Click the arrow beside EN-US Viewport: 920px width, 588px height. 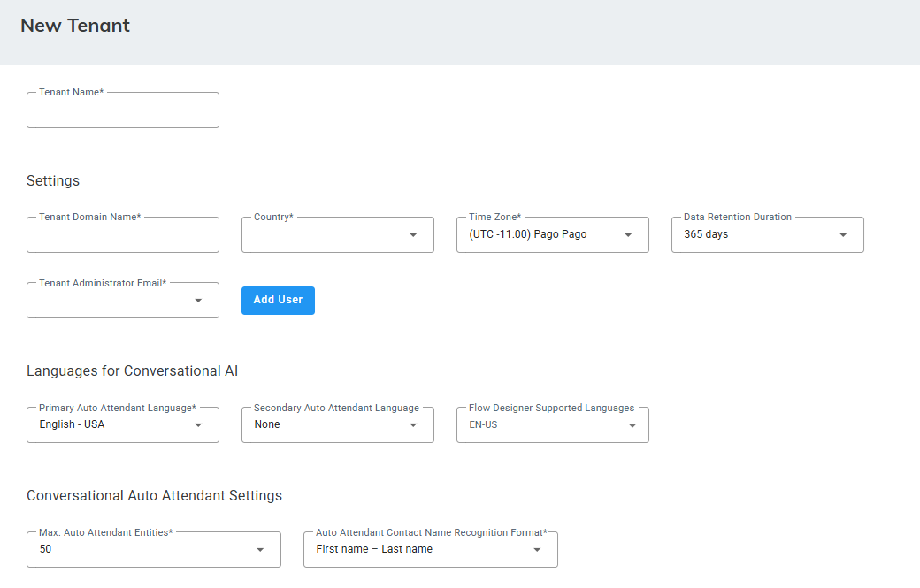pos(632,425)
